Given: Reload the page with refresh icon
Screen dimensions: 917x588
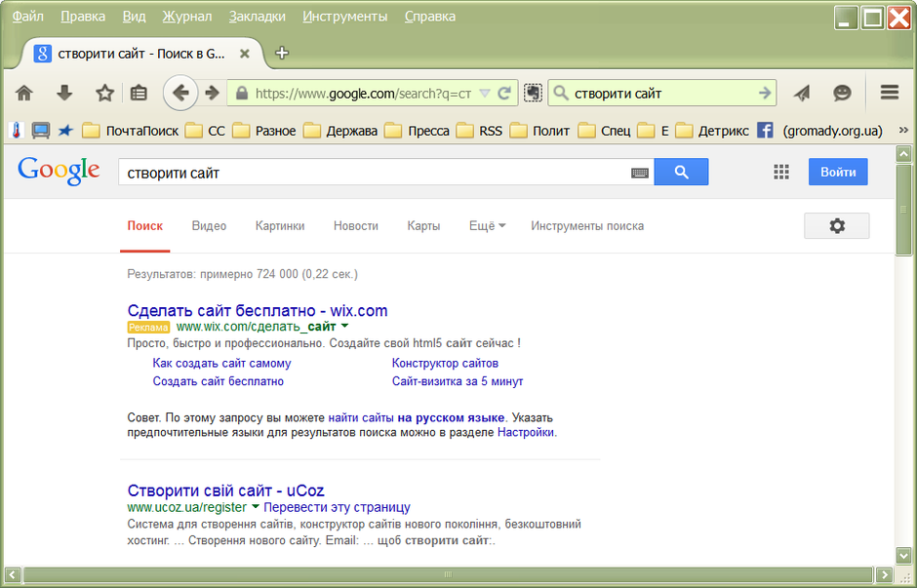Looking at the screenshot, I should click(504, 93).
